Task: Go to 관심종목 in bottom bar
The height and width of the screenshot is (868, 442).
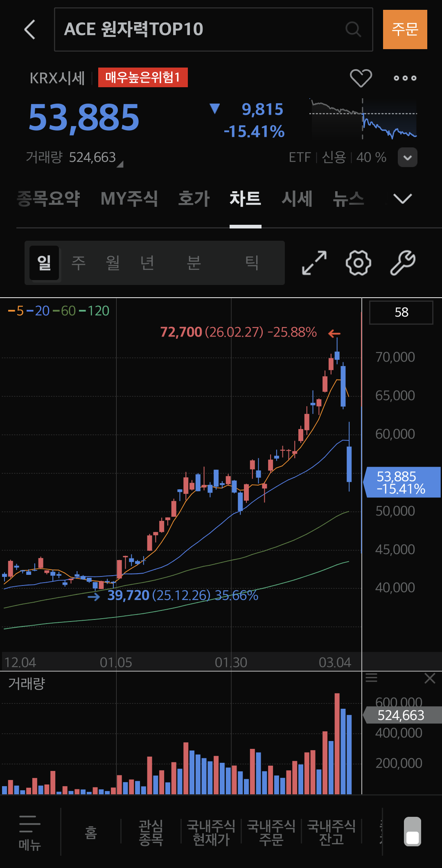Action: 151,832
